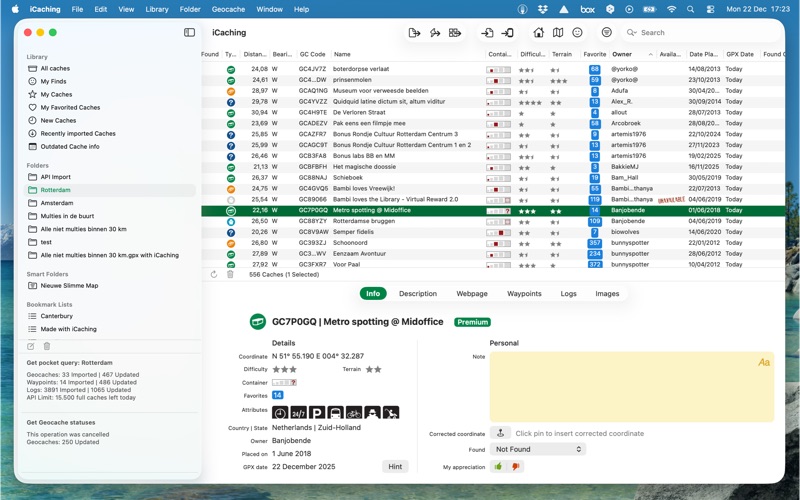
Task: Click the thumbs down appreciation icon
Action: tap(515, 466)
